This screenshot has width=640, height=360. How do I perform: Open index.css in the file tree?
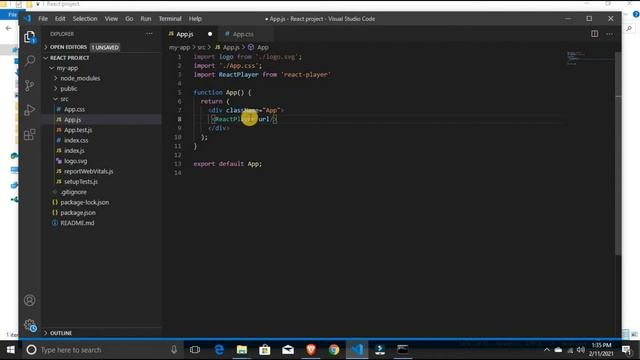[76, 140]
